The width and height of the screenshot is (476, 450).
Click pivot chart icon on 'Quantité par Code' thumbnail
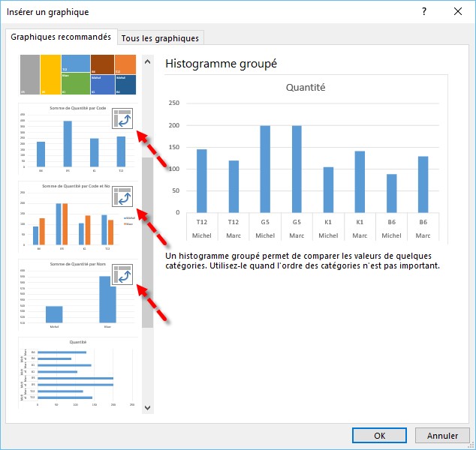tap(122, 119)
